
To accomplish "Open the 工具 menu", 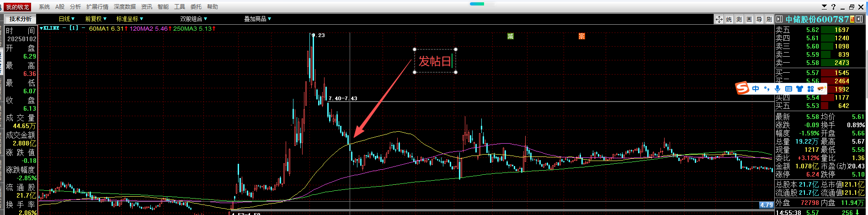I will coord(180,7).
